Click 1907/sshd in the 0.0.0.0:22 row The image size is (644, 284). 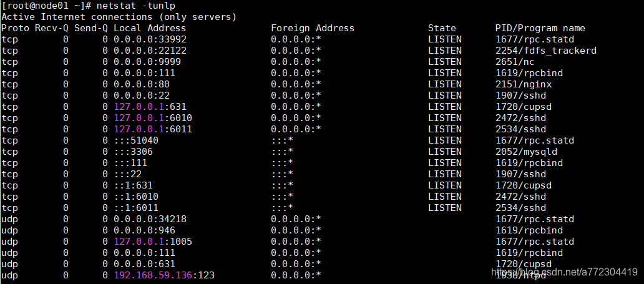tap(520, 95)
